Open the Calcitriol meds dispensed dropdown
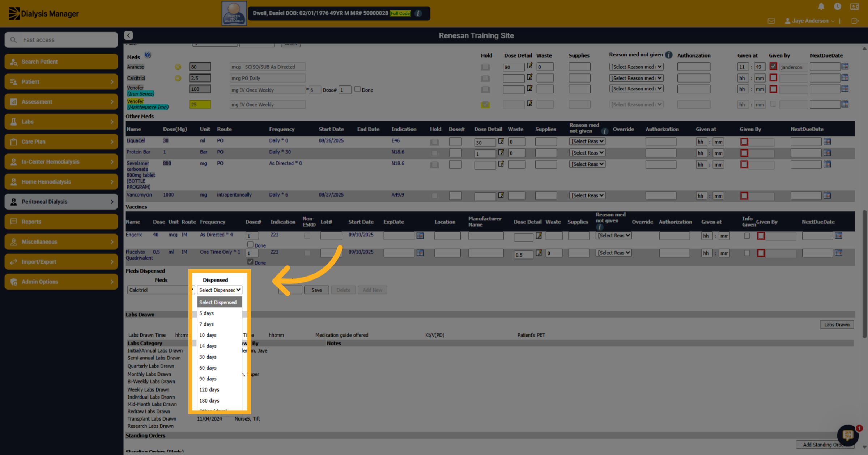The height and width of the screenshot is (455, 868). click(x=161, y=290)
